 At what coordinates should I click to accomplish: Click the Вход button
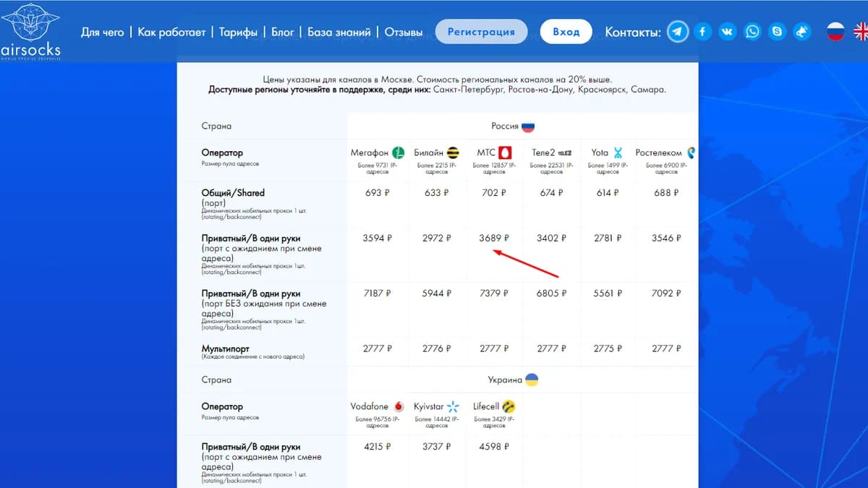pos(566,32)
